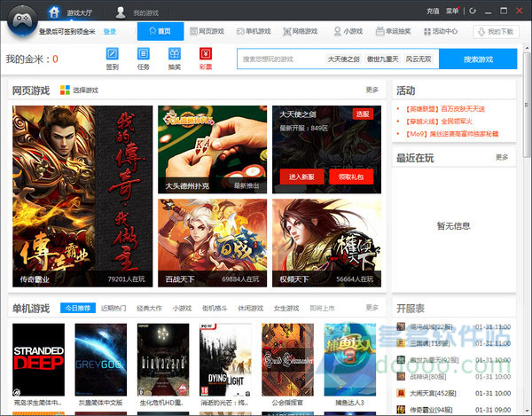532x416 pixels.
Task: Select the 近期热门 filter tab
Action: tap(113, 308)
